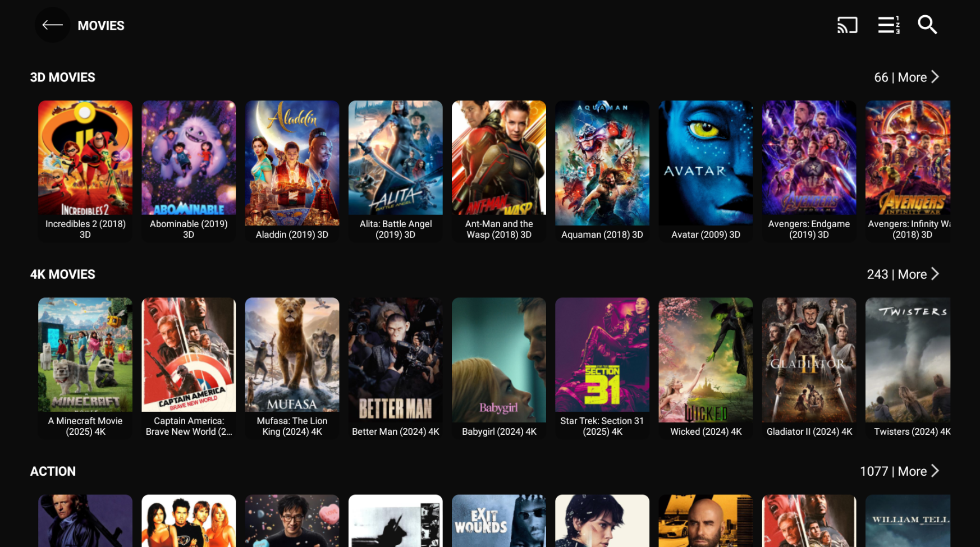Open Mufasa: The Lion King (2024) 4K

tap(292, 368)
